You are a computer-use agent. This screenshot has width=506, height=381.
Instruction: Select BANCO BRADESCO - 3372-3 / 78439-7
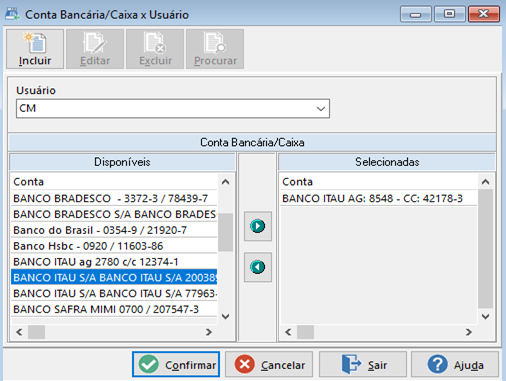[x=114, y=198]
